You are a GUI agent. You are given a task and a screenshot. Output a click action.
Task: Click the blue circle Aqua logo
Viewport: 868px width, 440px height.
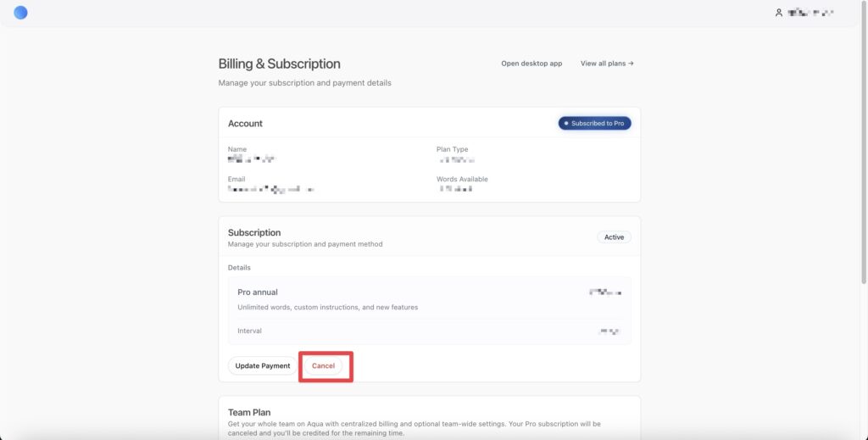(21, 13)
